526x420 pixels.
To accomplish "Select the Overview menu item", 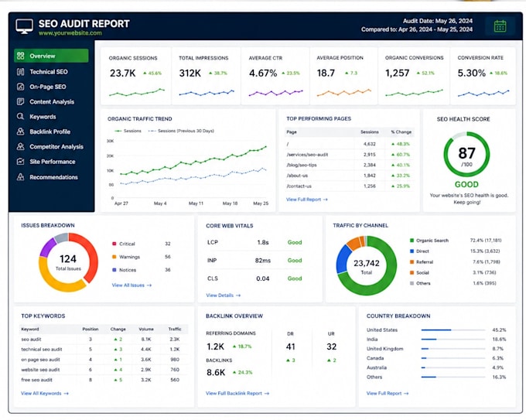I will pos(51,56).
